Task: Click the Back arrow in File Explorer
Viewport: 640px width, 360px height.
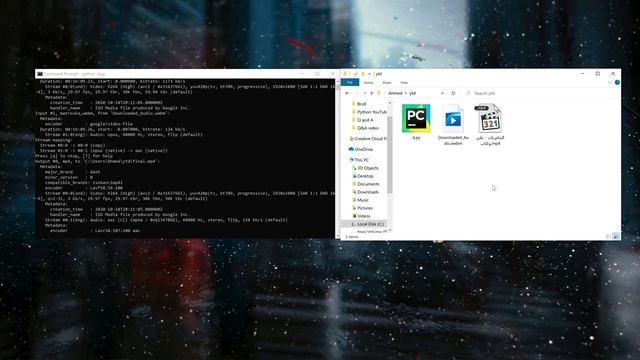Action: coord(347,93)
